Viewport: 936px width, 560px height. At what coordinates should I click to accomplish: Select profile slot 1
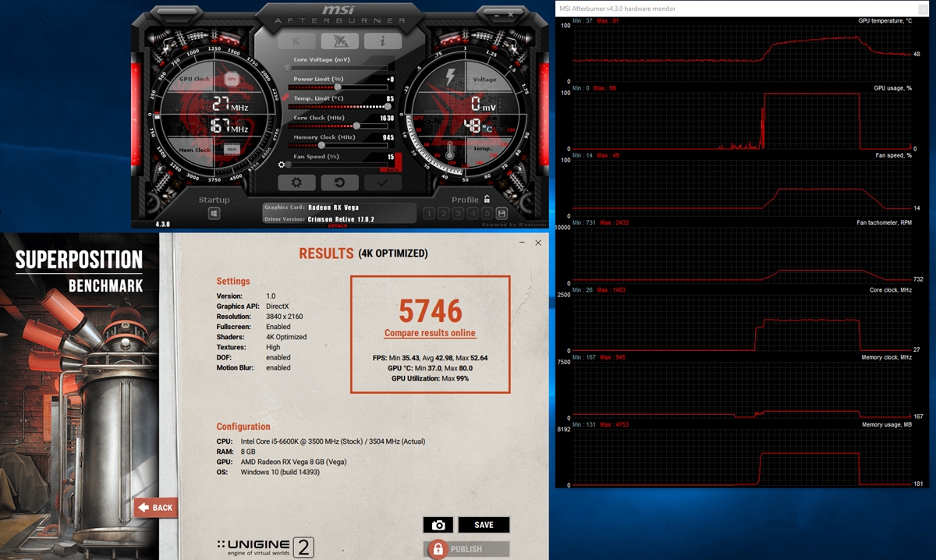(x=429, y=213)
